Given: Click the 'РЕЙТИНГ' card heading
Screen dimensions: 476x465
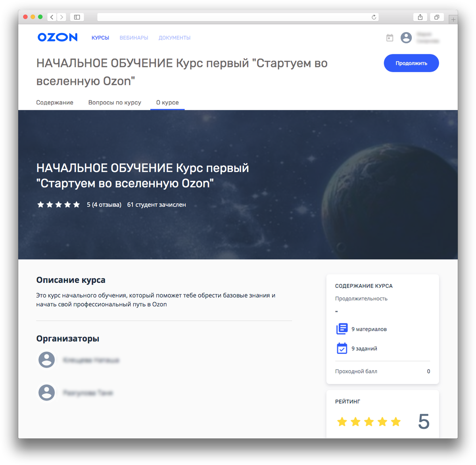Looking at the screenshot, I should point(348,402).
